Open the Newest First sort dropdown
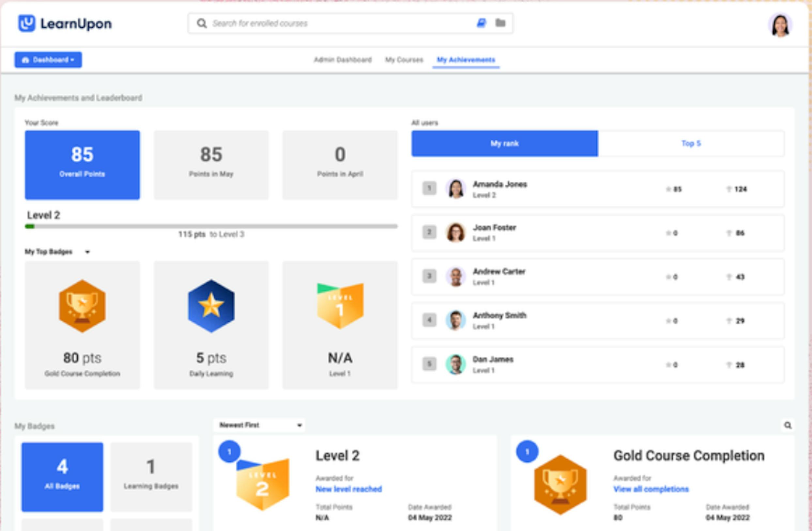The image size is (812, 531). [259, 425]
